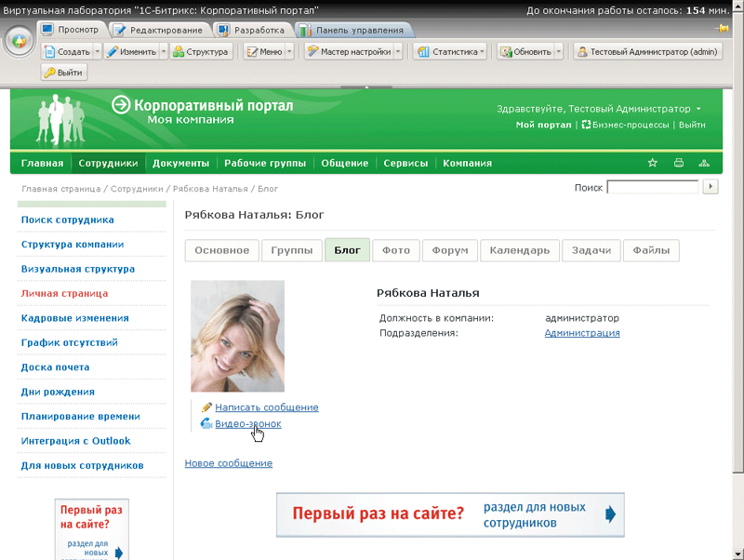Click the wide Первый раз на сайте banner

pos(450,515)
